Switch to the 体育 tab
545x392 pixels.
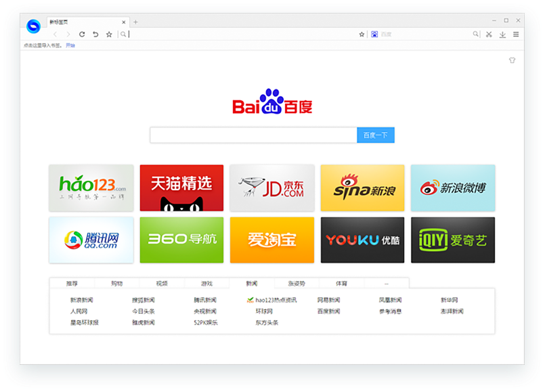pos(341,284)
